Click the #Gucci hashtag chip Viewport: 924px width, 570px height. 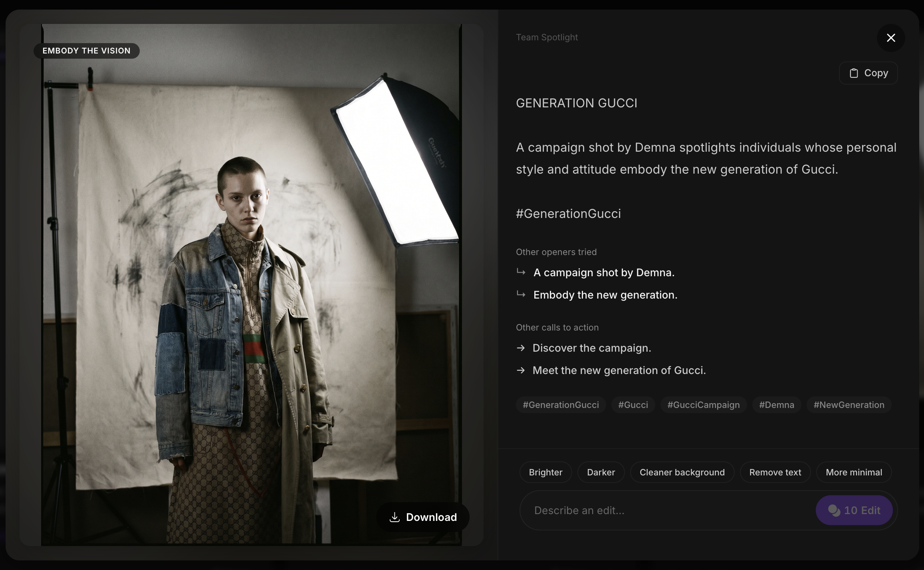(x=633, y=405)
